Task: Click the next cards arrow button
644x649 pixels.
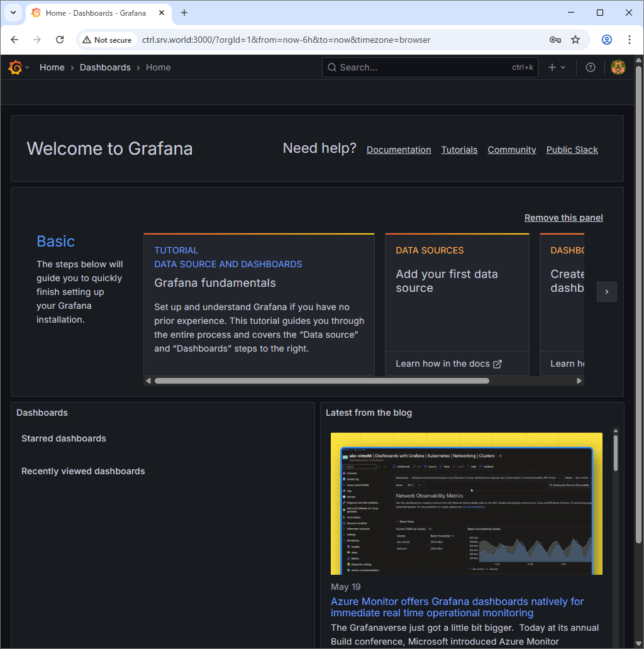Action: pos(607,292)
